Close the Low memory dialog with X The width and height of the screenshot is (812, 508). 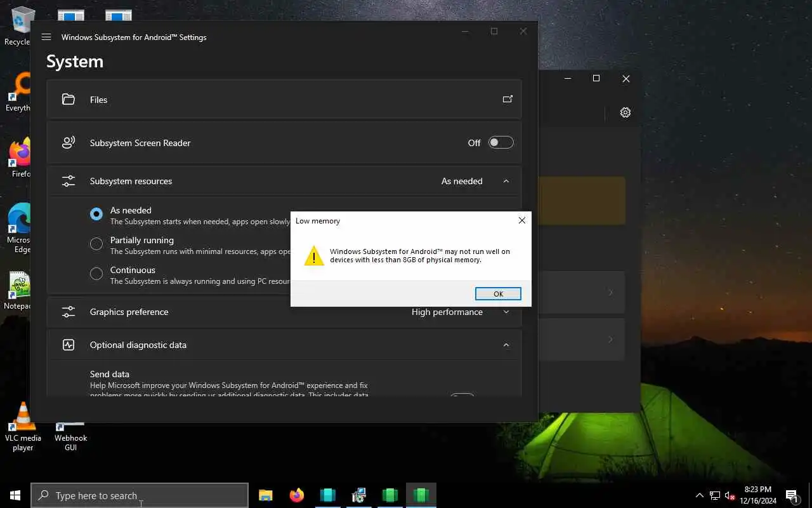(x=521, y=220)
